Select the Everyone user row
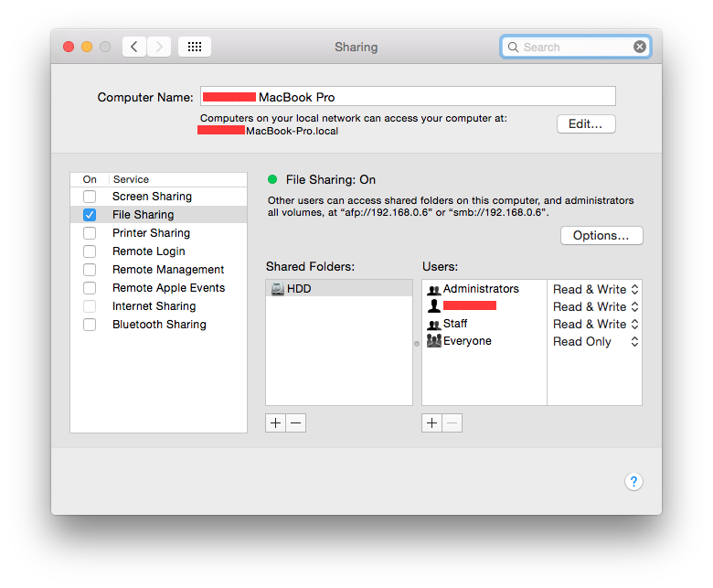713x588 pixels. (484, 341)
